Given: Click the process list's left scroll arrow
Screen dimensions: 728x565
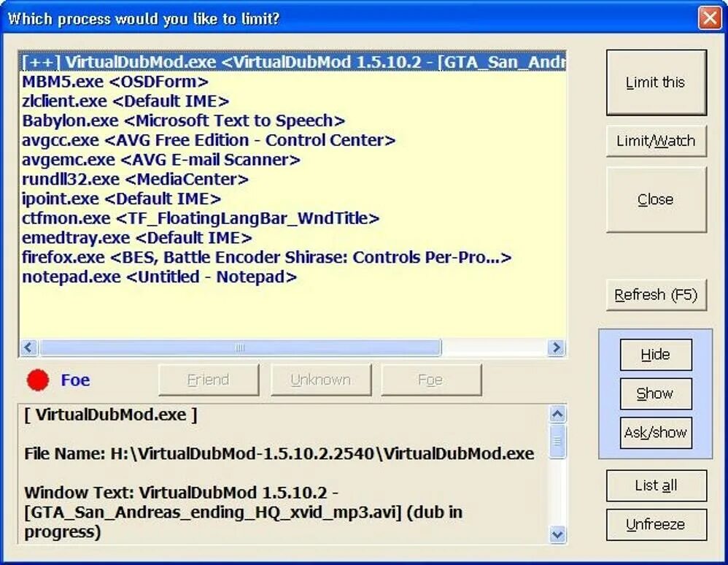Looking at the screenshot, I should [28, 347].
